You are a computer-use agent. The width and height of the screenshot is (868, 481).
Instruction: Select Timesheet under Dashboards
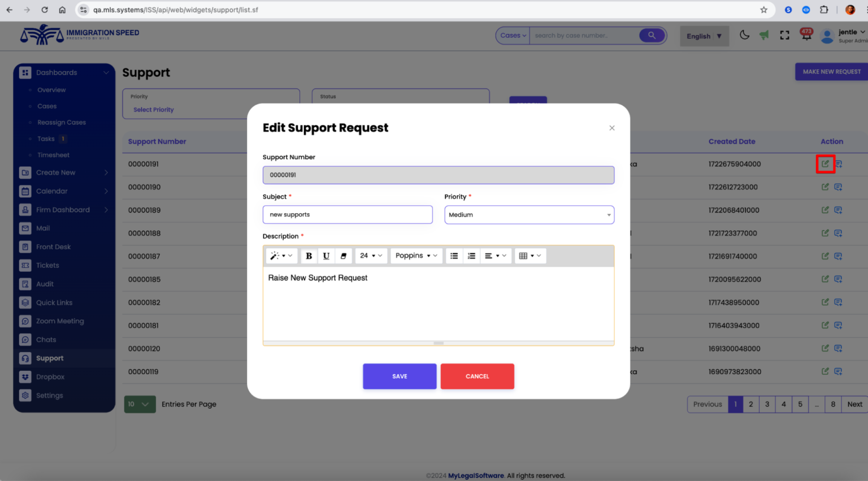pos(53,154)
